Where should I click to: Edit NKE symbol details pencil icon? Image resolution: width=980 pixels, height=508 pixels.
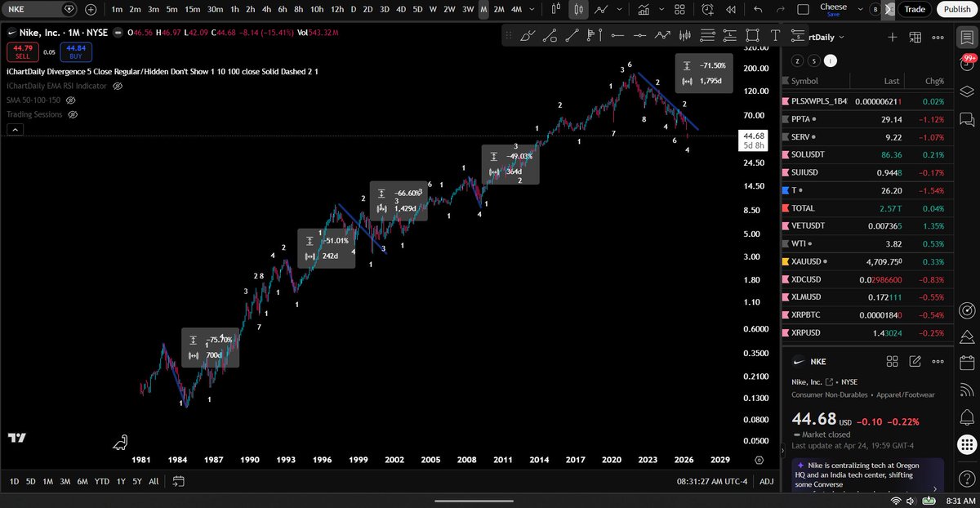(x=914, y=361)
